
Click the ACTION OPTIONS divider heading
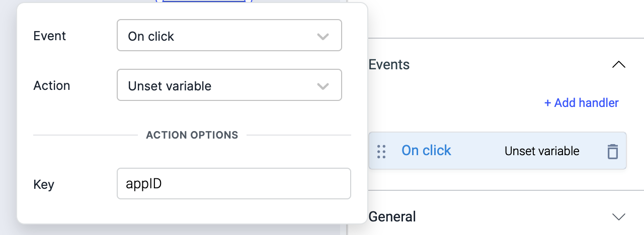click(192, 135)
